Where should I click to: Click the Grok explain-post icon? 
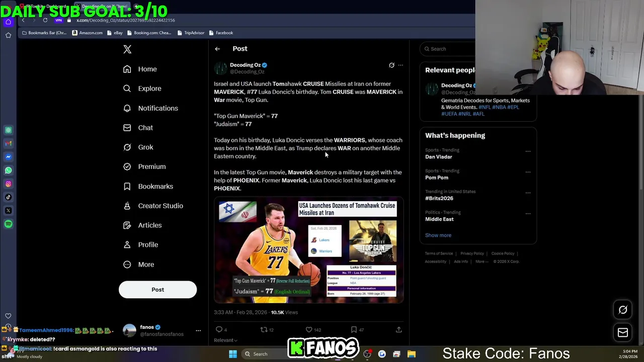click(391, 65)
